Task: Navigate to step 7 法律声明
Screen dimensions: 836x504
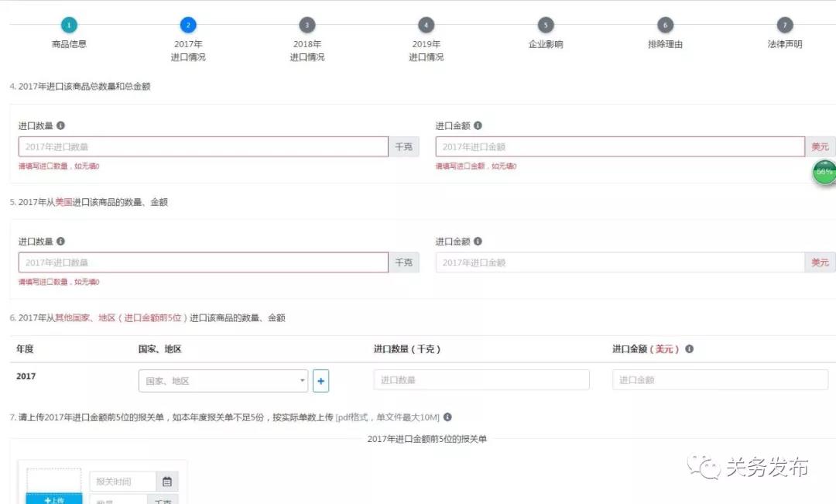Action: (x=784, y=26)
